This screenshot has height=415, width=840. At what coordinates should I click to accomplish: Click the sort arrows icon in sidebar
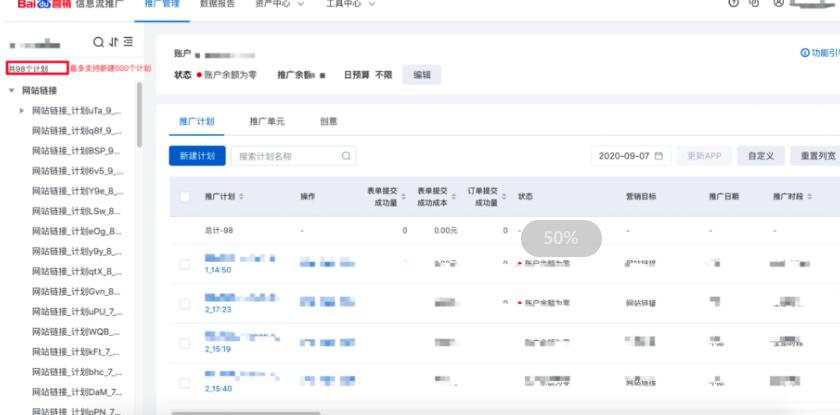click(x=112, y=42)
